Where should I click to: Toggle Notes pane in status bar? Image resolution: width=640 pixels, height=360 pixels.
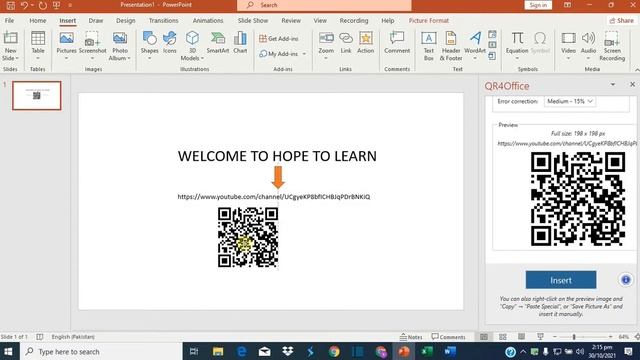pyautogui.click(x=411, y=337)
